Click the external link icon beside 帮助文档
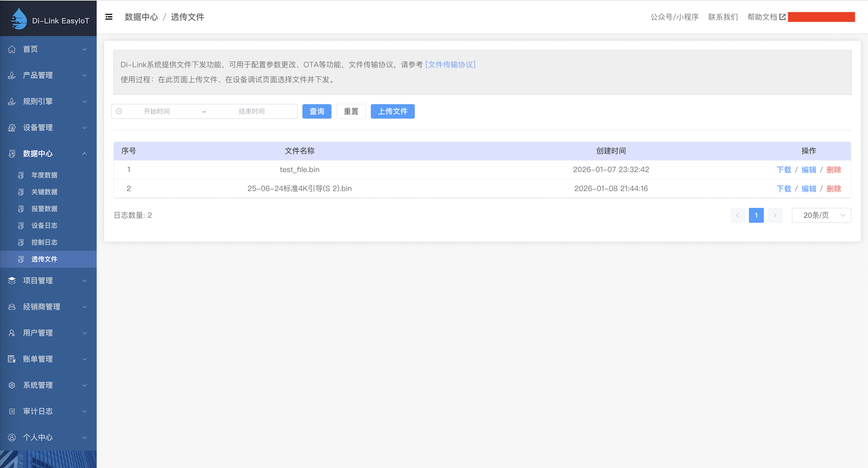The image size is (868, 468). [x=782, y=17]
